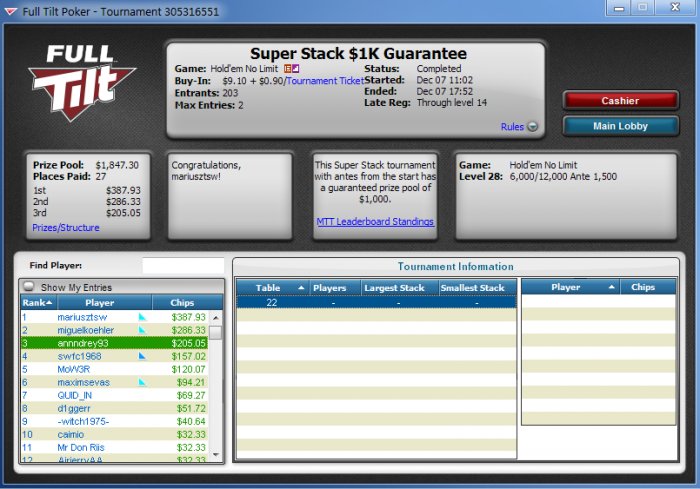
Task: Select player Mr Don Riis row
Action: pos(114,447)
